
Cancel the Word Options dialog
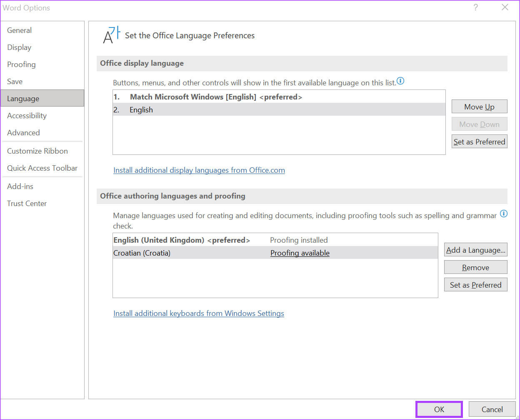(492, 409)
